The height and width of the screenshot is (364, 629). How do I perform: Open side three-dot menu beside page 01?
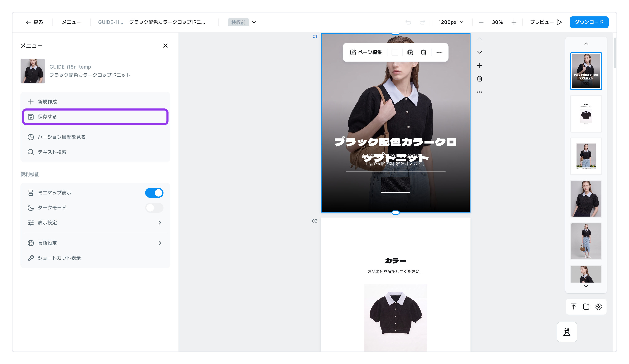point(479,92)
